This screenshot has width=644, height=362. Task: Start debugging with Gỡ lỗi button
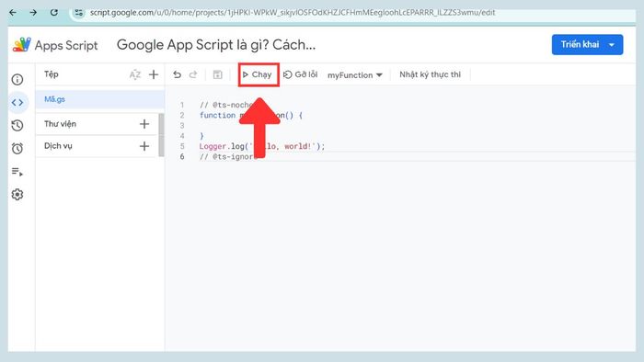pos(300,74)
